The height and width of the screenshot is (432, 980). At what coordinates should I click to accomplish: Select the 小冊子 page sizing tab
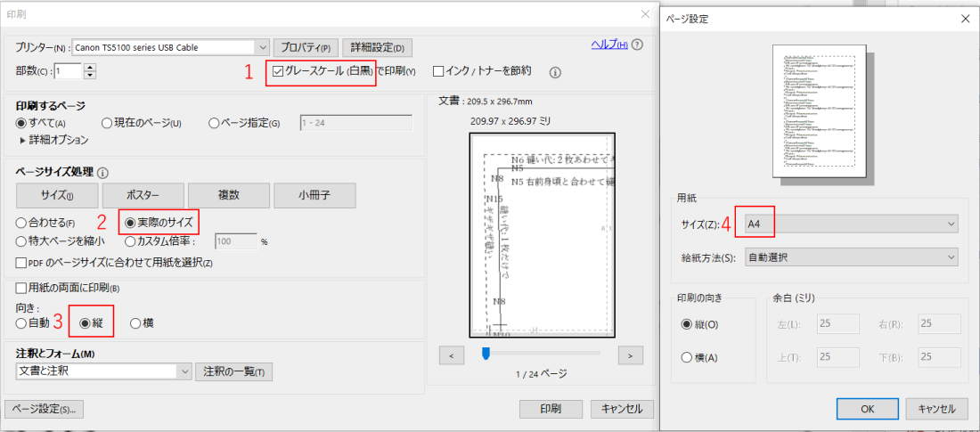tap(314, 196)
